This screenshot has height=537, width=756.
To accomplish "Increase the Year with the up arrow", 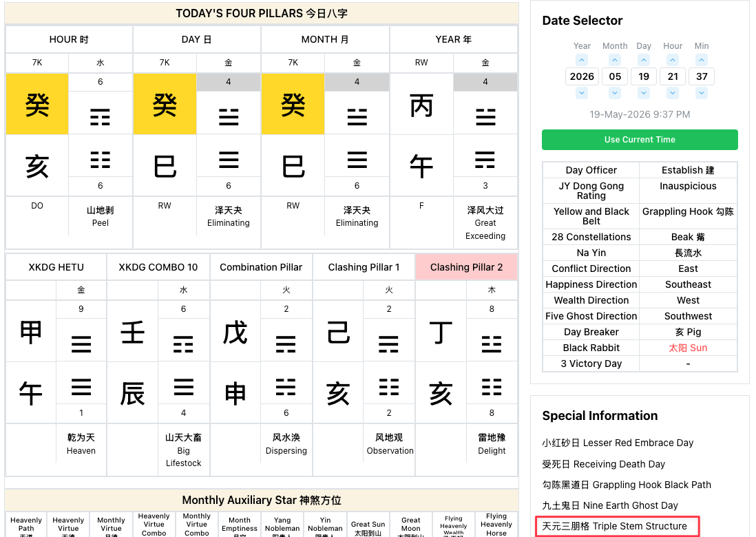I will pos(582,61).
